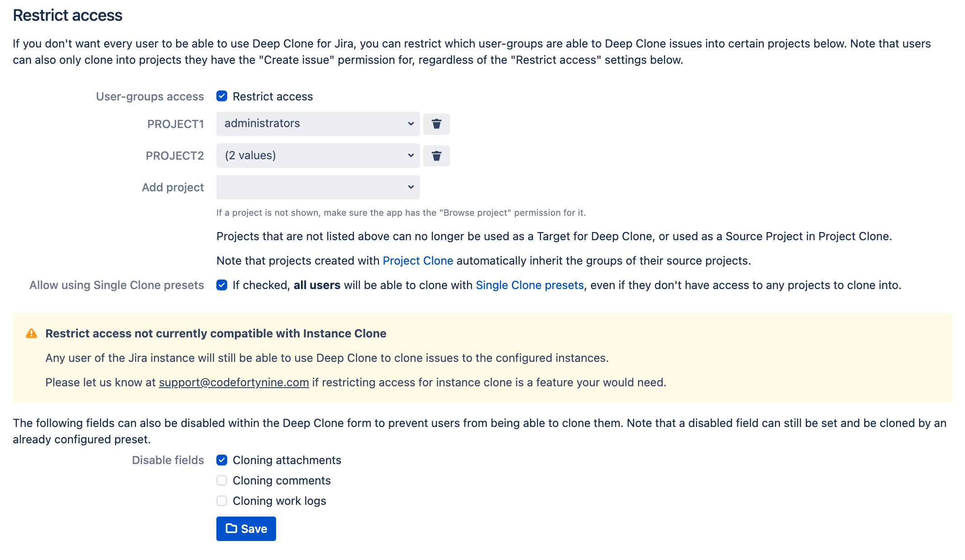Viewport: 965px width, 560px height.
Task: Disable Allow using Single Clone presets
Action: [x=221, y=285]
